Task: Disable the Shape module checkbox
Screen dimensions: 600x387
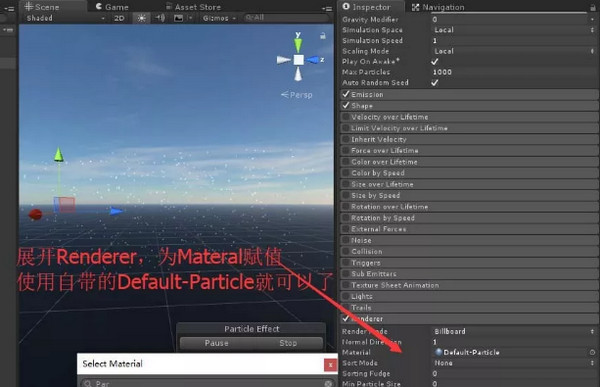Action: coord(346,105)
